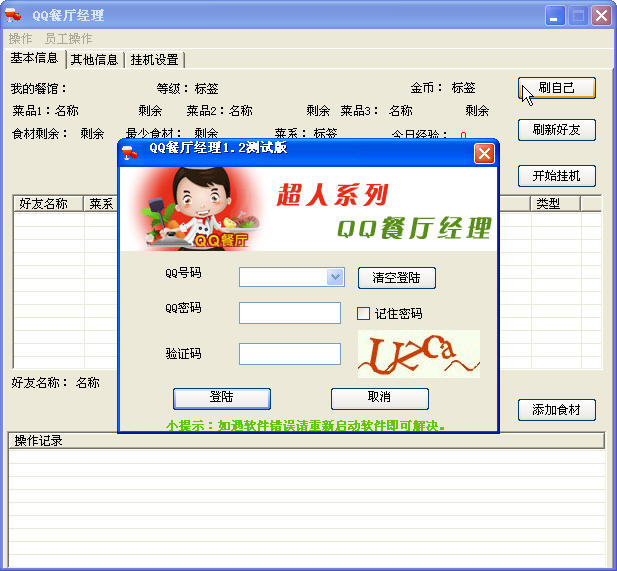The width and height of the screenshot is (617, 571).
Task: Click the 好友名称： 名称 label below the list
Action: click(55, 383)
